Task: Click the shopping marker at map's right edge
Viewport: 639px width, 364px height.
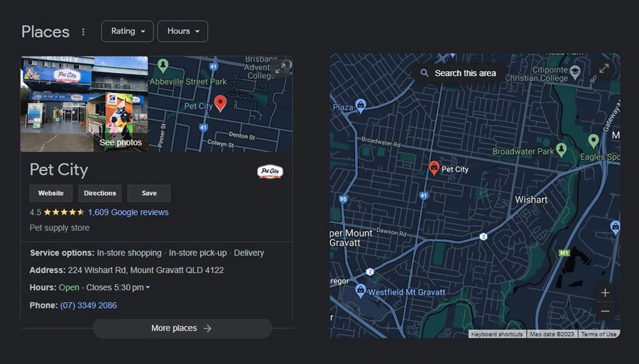Action: (x=615, y=226)
